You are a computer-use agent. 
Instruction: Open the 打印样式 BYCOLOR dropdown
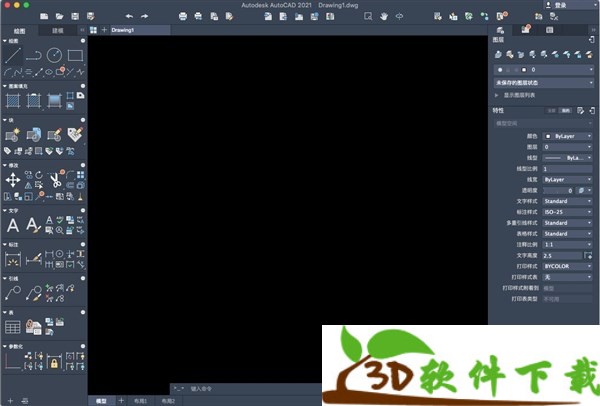pos(568,266)
